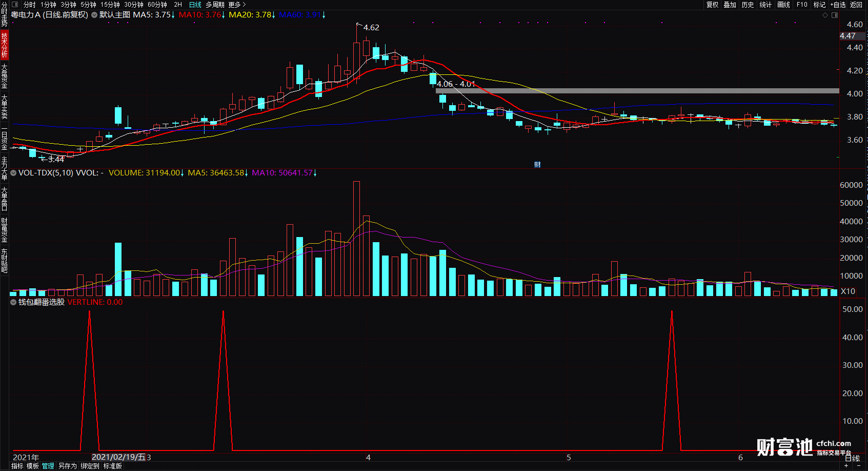Click 标准版 at the bottom bar

point(113,466)
